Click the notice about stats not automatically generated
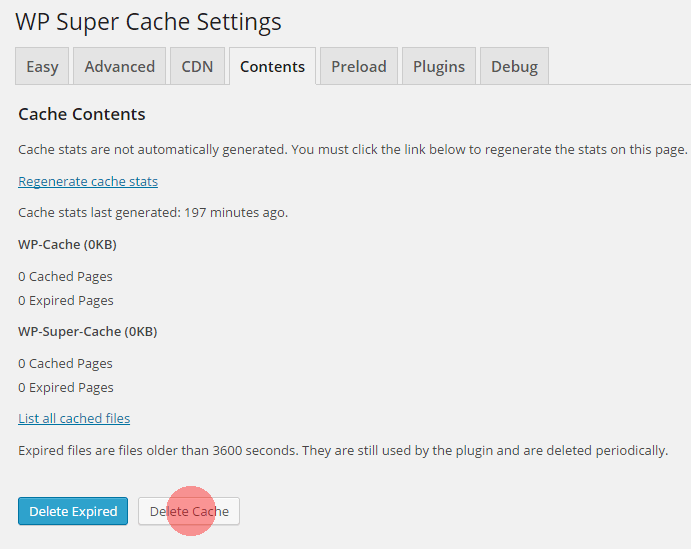Screen dimensions: 691x549 [x=352, y=149]
